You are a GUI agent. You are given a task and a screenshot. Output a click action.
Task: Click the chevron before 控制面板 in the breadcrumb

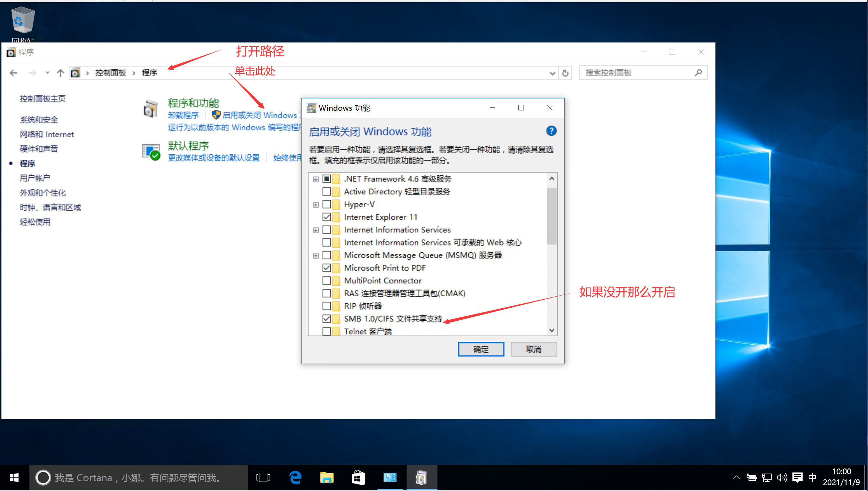pyautogui.click(x=87, y=73)
